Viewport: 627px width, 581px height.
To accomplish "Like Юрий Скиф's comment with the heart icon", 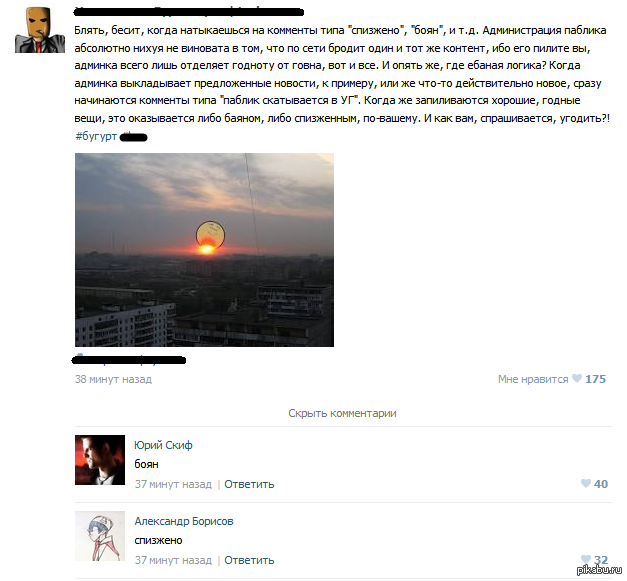I will 585,483.
